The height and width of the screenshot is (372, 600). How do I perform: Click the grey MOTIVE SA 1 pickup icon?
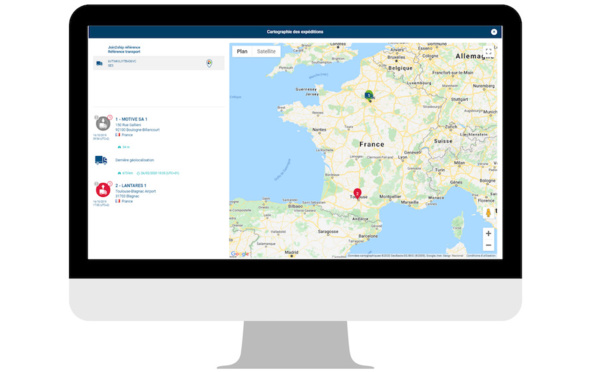103,124
